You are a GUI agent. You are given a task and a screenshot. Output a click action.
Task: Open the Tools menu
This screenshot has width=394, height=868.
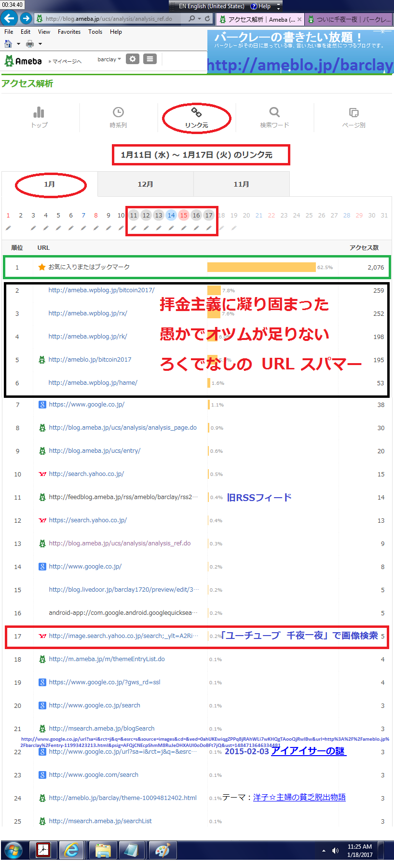click(x=95, y=32)
